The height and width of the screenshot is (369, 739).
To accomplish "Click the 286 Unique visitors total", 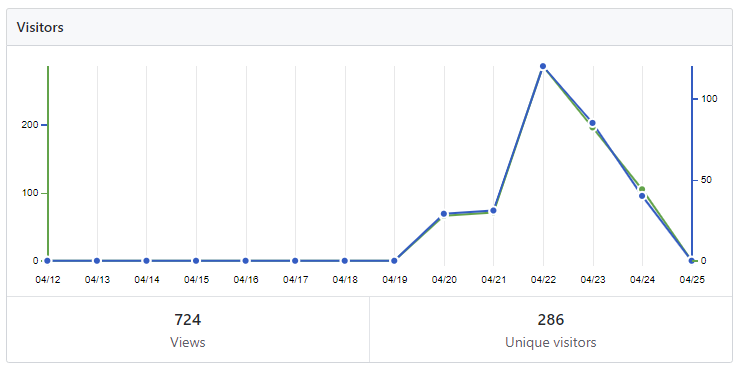I will [550, 329].
